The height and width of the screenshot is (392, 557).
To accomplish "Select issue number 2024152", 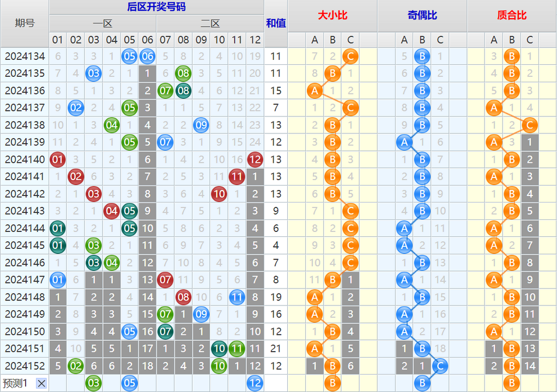I will [25, 366].
